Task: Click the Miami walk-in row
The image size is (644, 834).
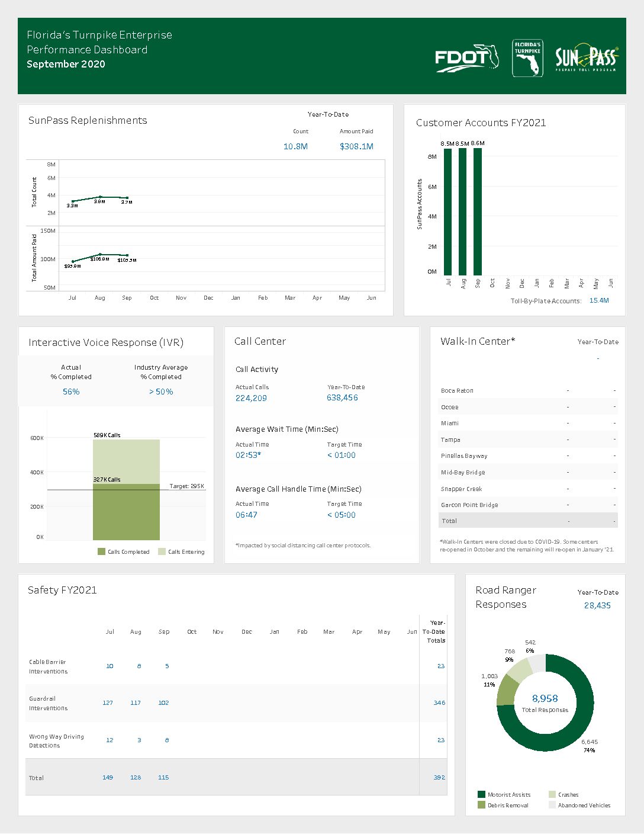Action: [x=529, y=423]
